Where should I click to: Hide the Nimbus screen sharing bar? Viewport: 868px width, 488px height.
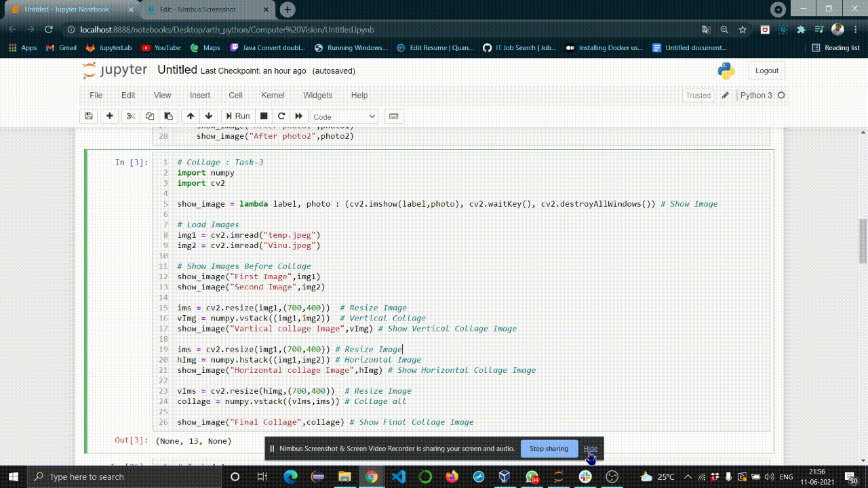[x=591, y=449]
